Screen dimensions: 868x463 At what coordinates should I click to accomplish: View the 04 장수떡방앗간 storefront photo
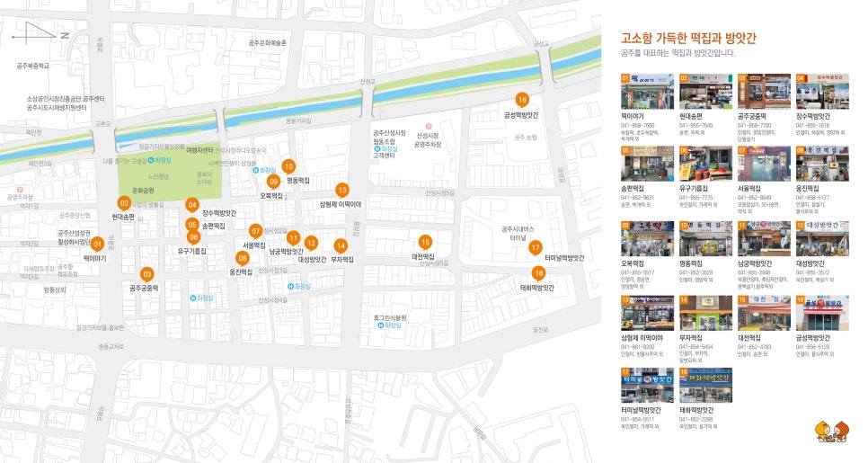[x=822, y=92]
